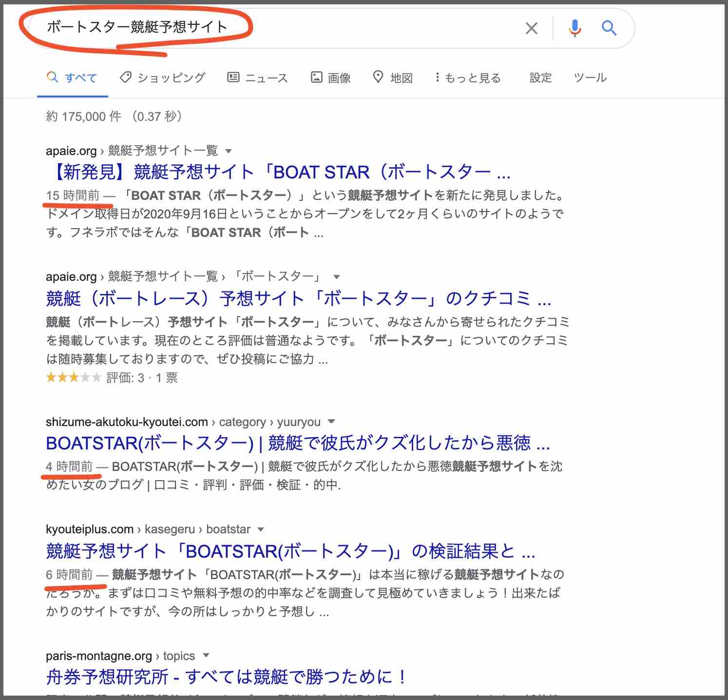Click the 画像 image search icon
The height and width of the screenshot is (700, 728).
coord(317,77)
